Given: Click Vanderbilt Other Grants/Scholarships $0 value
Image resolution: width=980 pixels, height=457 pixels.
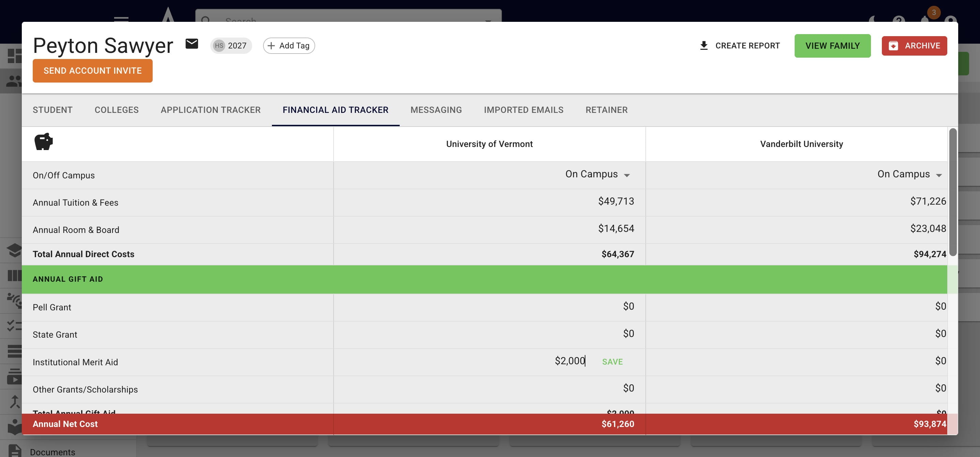Looking at the screenshot, I should coord(940,388).
